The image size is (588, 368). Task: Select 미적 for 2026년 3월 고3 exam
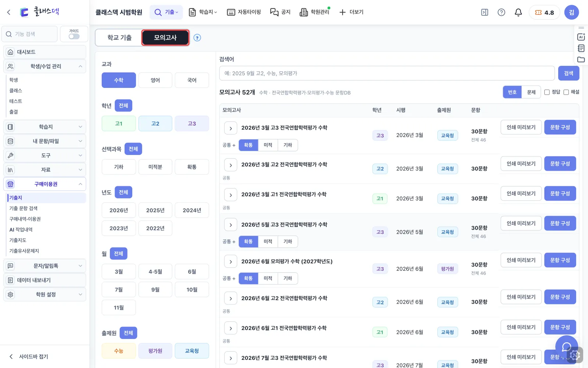click(268, 145)
